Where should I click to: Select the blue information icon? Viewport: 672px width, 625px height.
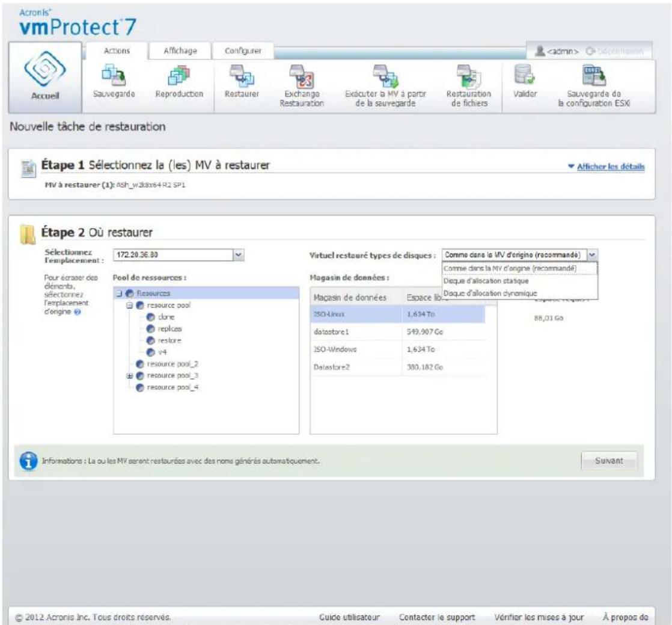click(28, 461)
